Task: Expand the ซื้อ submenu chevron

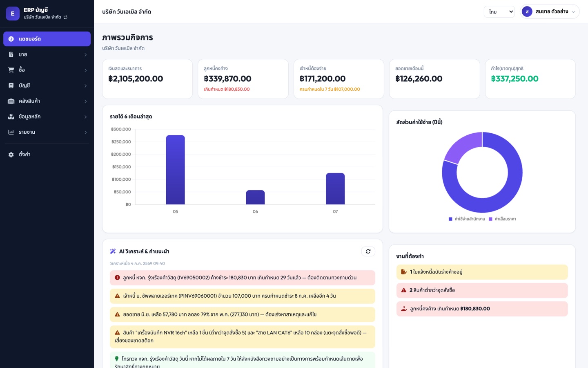Action: 85,70
